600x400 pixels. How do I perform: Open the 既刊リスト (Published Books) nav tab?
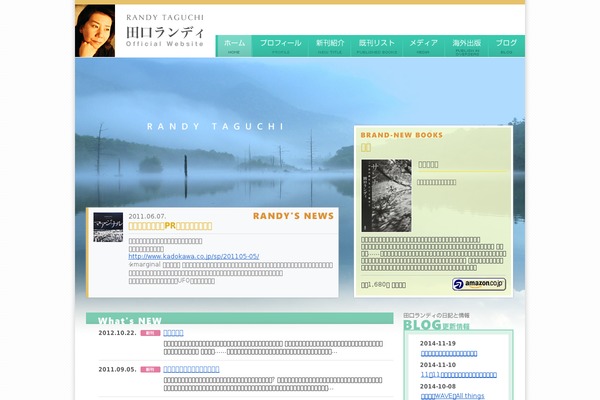click(x=377, y=46)
